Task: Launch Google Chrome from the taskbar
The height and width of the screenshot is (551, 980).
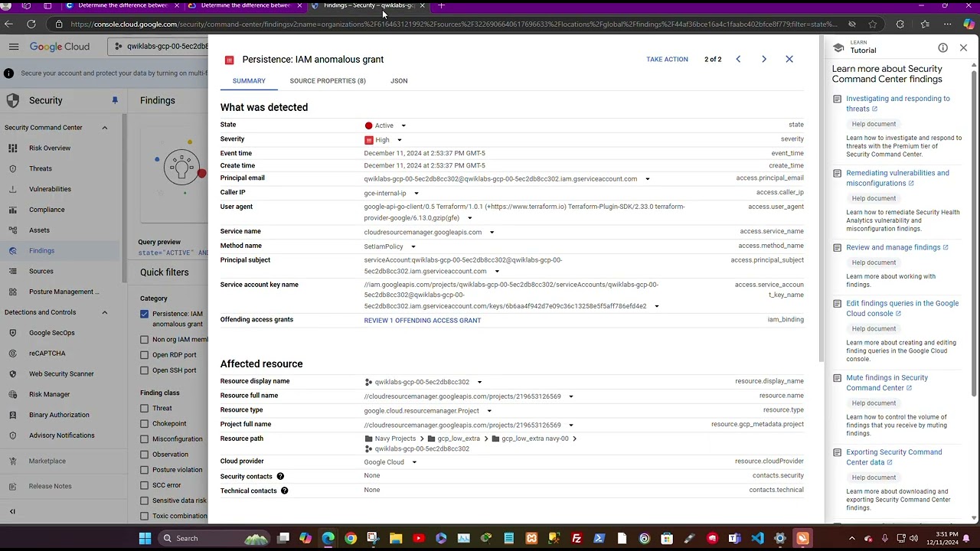Action: coord(351,538)
